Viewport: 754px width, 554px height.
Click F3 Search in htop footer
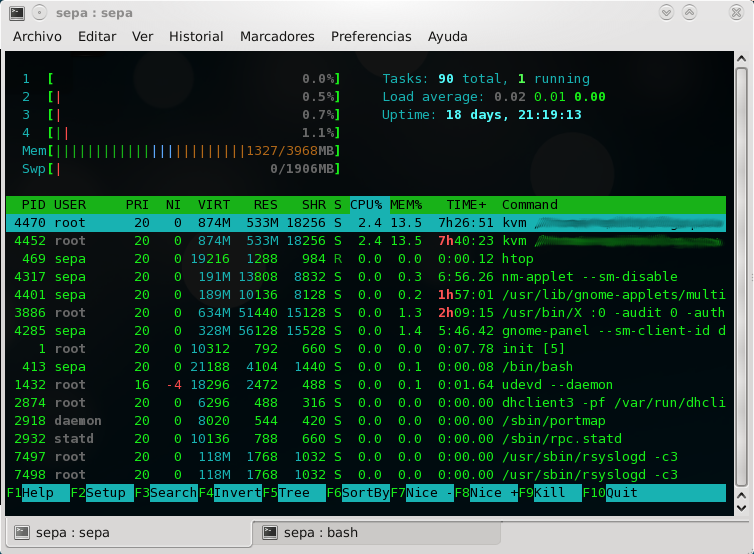pos(166,493)
